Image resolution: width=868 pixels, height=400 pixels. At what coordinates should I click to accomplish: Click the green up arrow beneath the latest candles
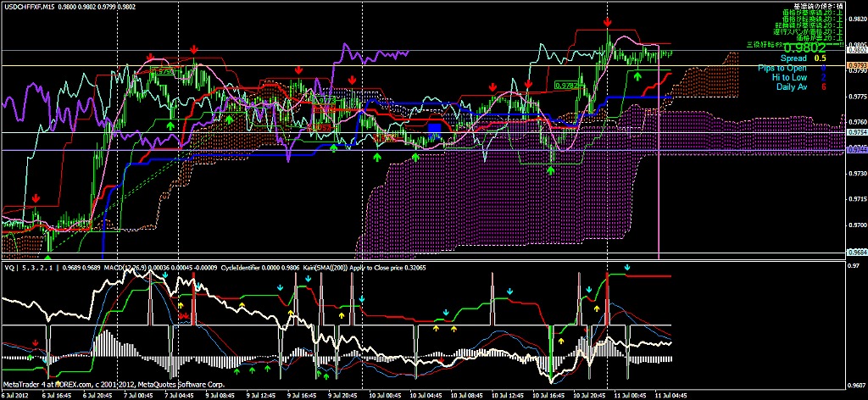click(x=637, y=76)
